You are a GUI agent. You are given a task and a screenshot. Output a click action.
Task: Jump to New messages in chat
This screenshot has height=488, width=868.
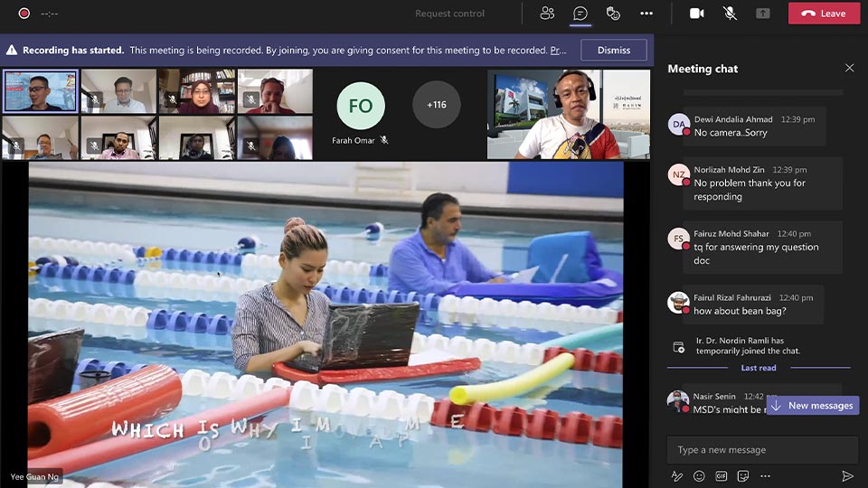pos(813,406)
